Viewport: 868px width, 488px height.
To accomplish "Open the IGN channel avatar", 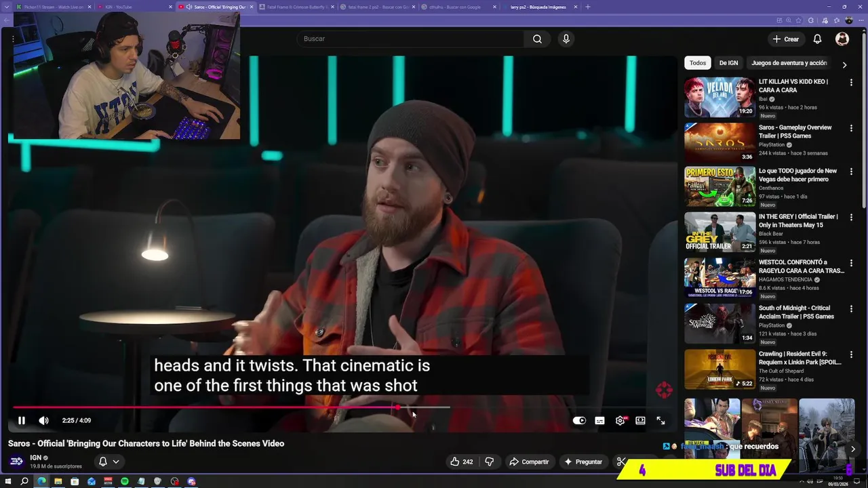I will pos(16,462).
